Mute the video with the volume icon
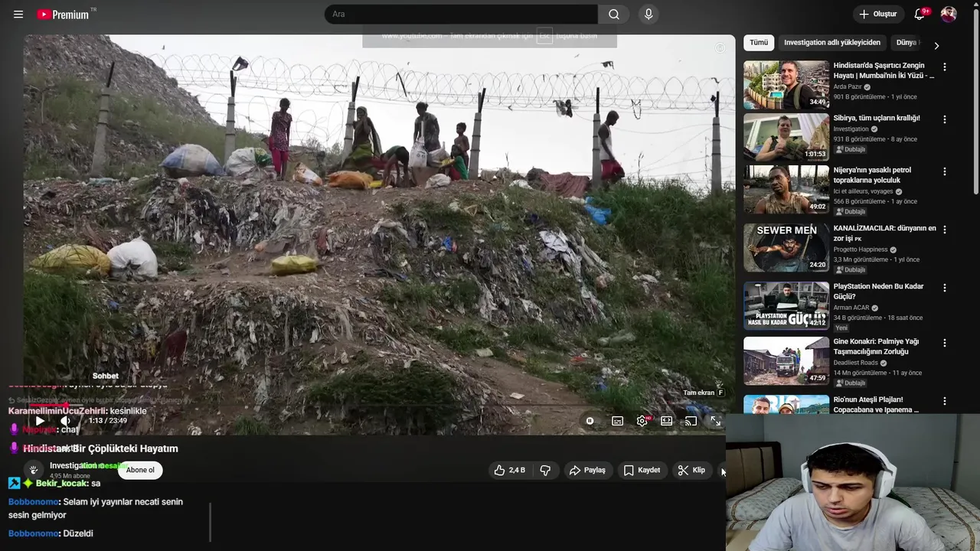The image size is (980, 551). tap(66, 421)
